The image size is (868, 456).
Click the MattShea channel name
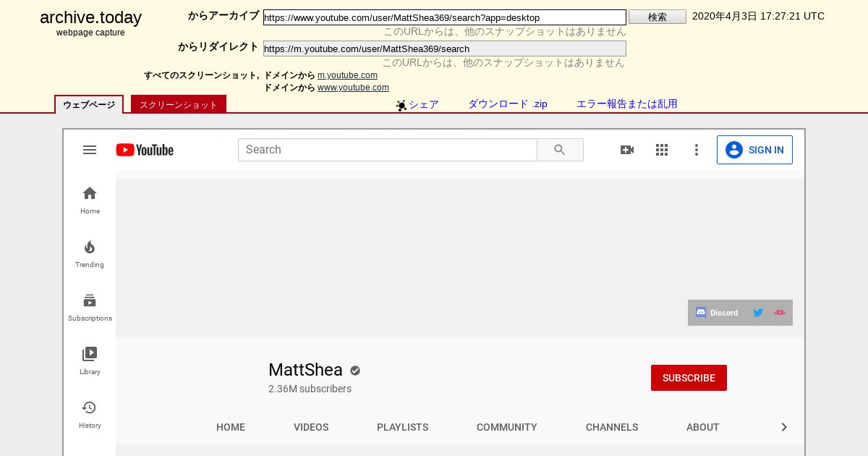click(x=305, y=370)
